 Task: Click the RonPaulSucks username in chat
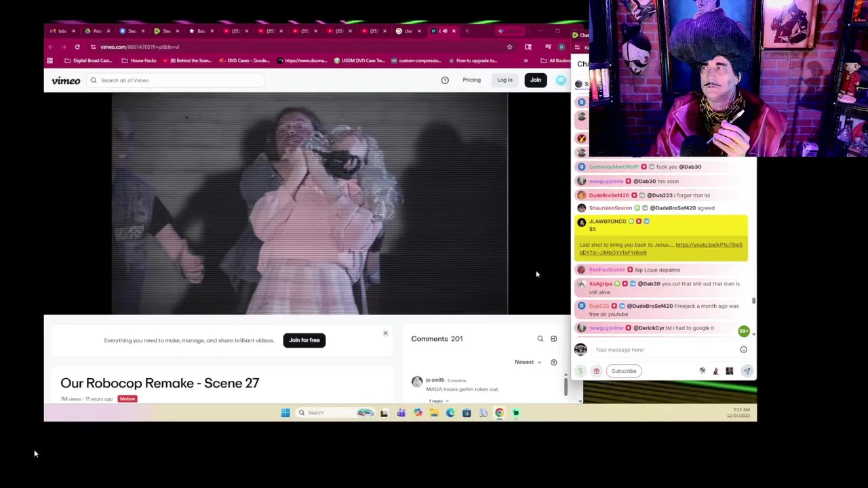(607, 270)
